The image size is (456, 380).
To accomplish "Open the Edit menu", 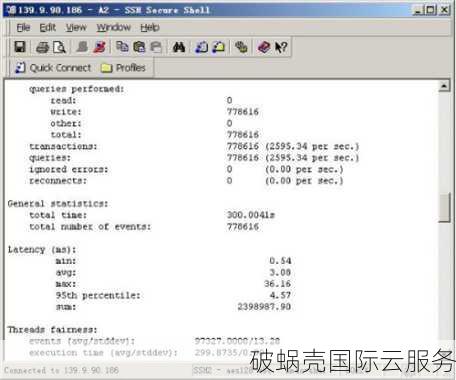I will point(48,27).
